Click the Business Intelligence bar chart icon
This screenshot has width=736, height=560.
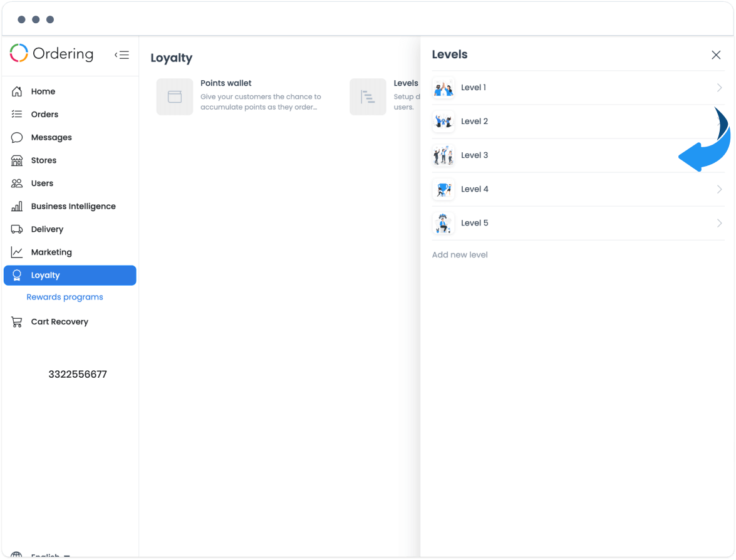click(17, 206)
